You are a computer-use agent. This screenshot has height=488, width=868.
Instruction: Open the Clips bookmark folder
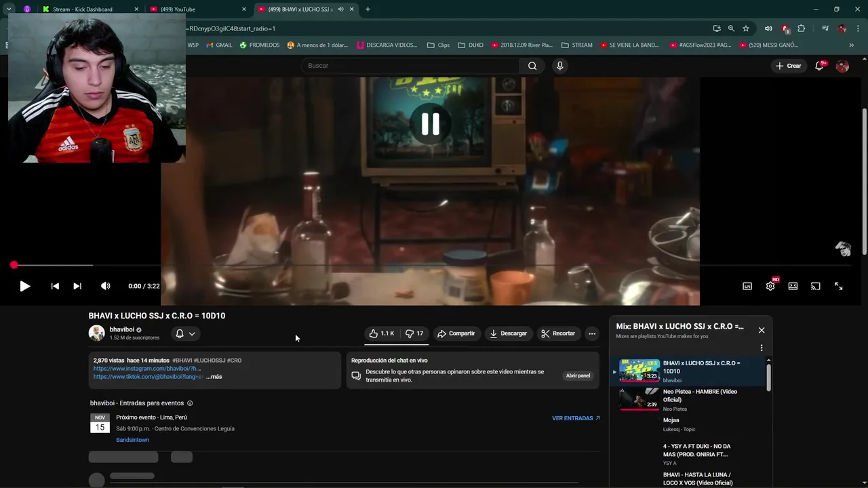pyautogui.click(x=438, y=45)
